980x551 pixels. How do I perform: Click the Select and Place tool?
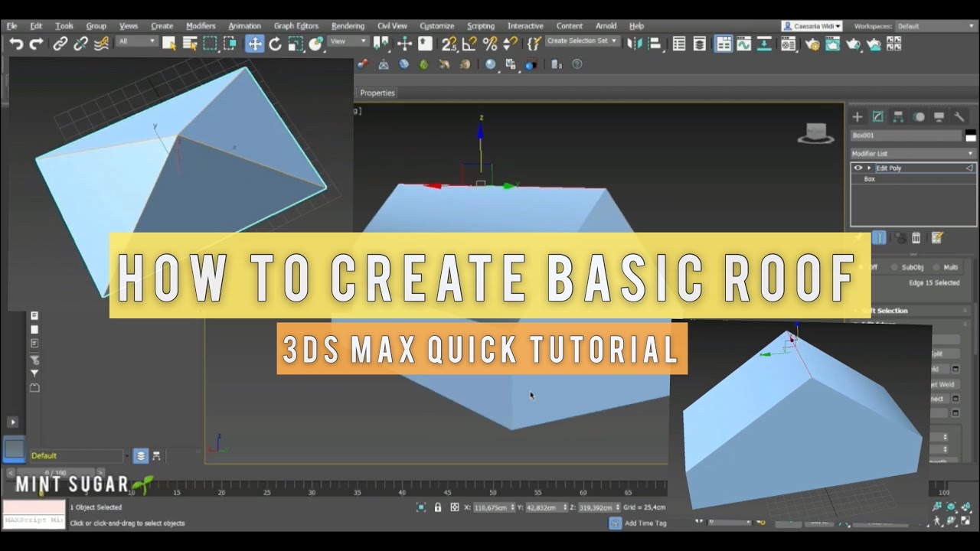click(315, 44)
